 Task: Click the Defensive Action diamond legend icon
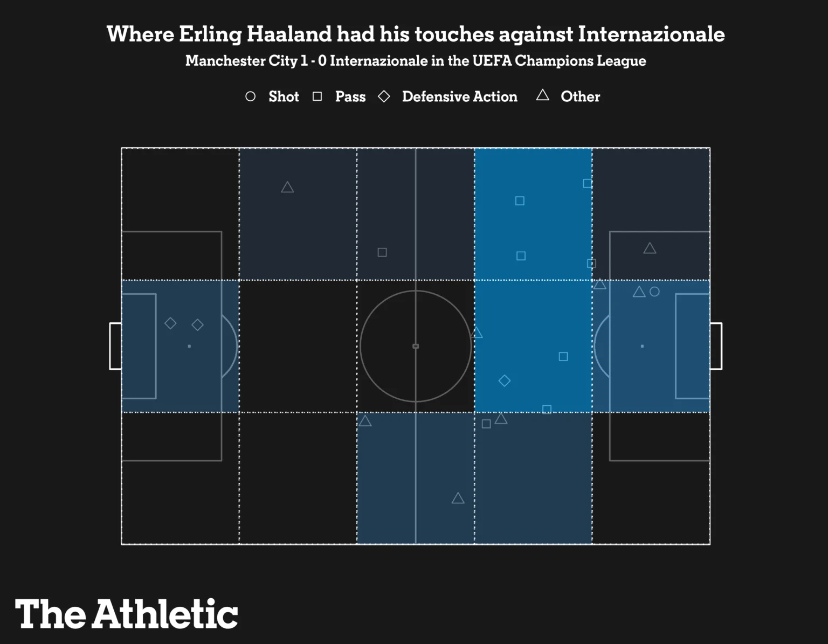coord(384,96)
